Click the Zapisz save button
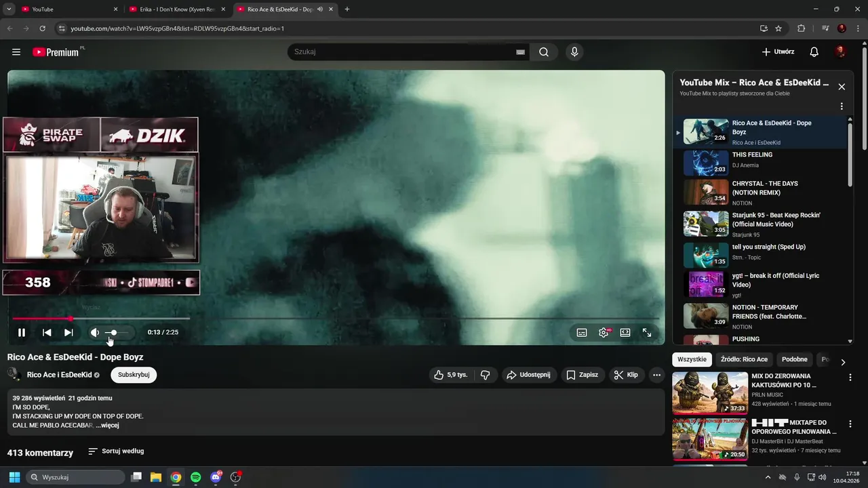The height and width of the screenshot is (488, 868). 583,375
